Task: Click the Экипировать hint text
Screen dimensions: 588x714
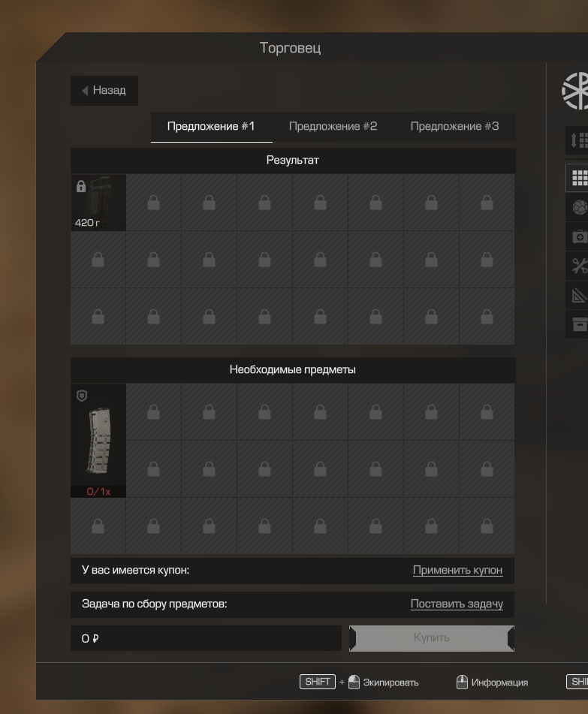Action: pyautogui.click(x=390, y=682)
